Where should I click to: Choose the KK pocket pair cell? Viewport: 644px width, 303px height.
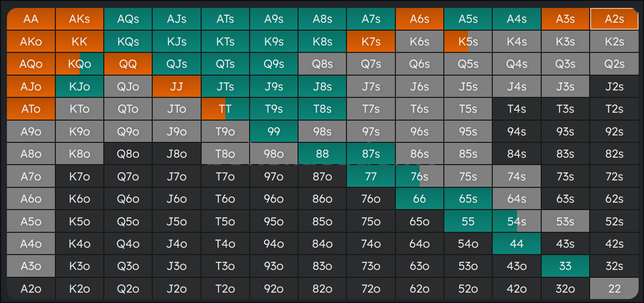coord(79,42)
